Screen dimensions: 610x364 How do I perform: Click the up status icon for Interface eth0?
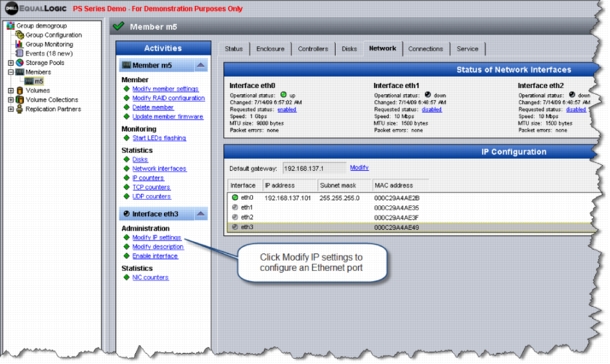click(283, 94)
